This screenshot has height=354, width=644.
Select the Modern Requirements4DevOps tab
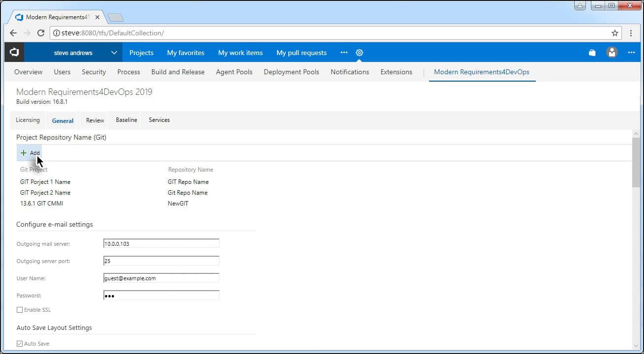point(482,72)
